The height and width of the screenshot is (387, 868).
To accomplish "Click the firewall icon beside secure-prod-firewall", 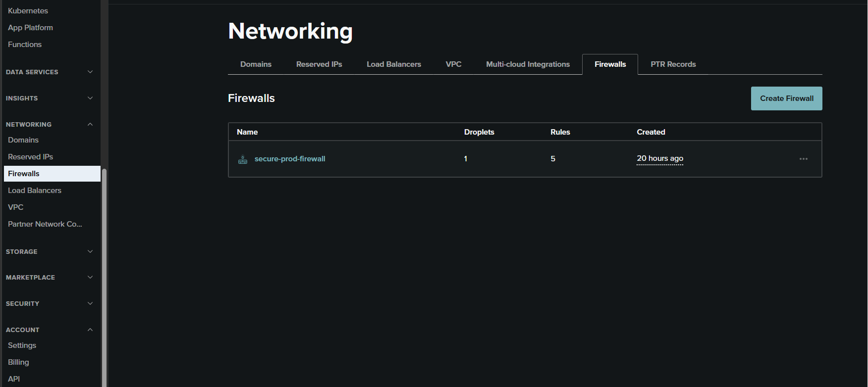I will tap(243, 159).
